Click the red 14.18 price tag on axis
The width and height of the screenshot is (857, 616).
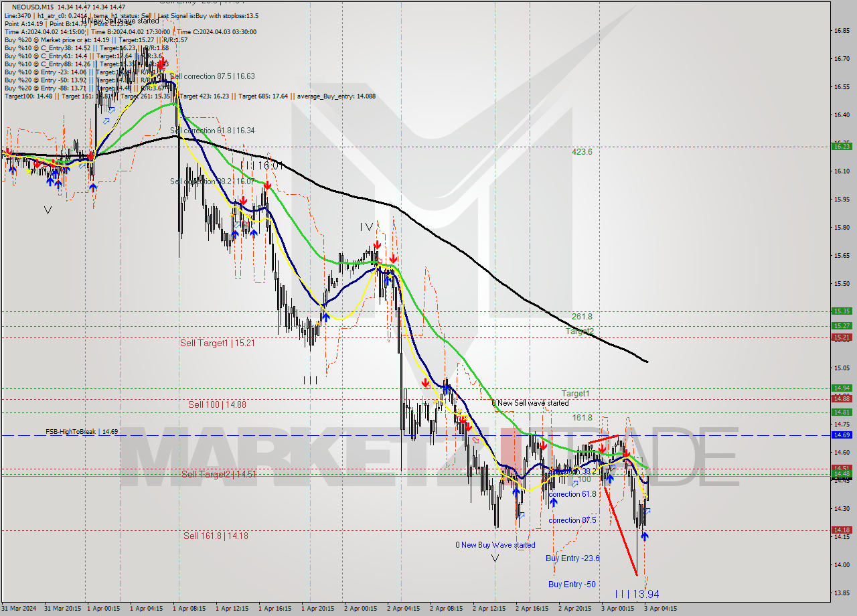[841, 530]
